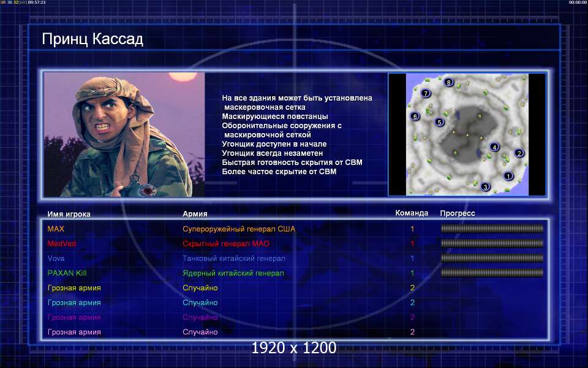Select player name 'Vova'
This screenshot has height=368, width=588.
(x=56, y=258)
